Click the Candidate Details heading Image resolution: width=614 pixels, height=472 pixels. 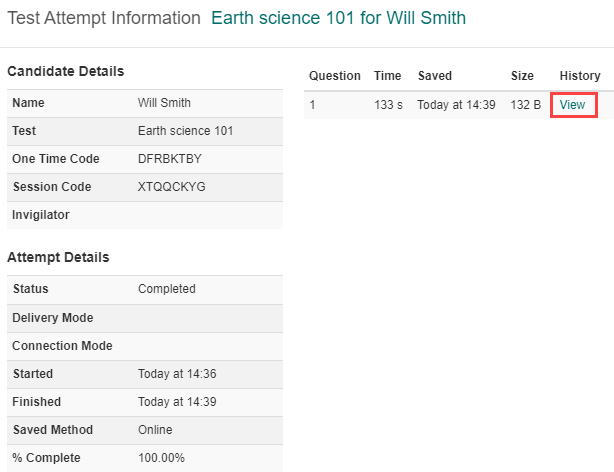66,71
